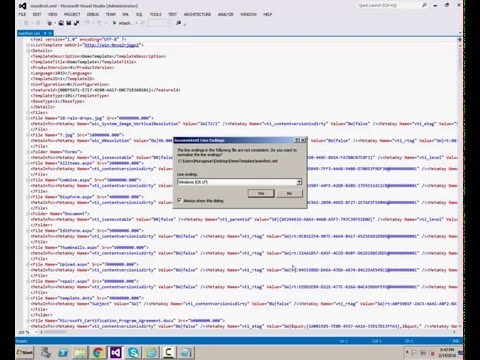Open the EDIT menu
The image size is (480, 360).
37,14
